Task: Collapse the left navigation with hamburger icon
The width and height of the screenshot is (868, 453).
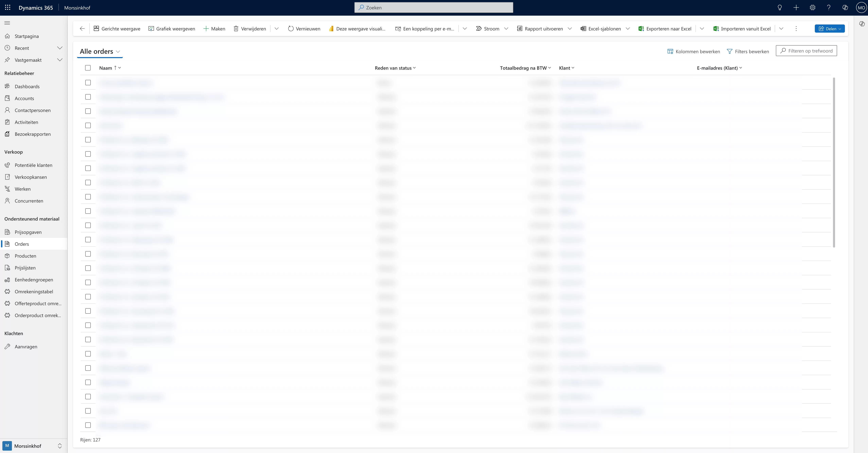Action: 7,23
